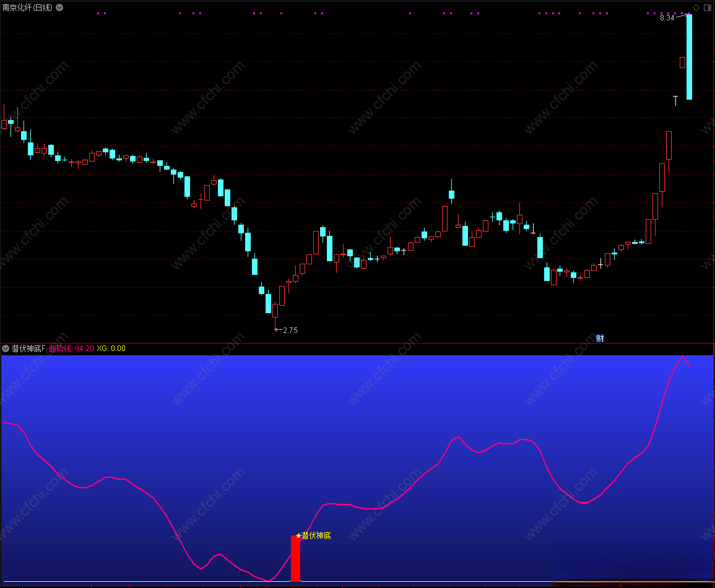Viewport: 715px width, 588px height.
Task: Click the ★潜伏神底 signal label
Action: coord(313,535)
